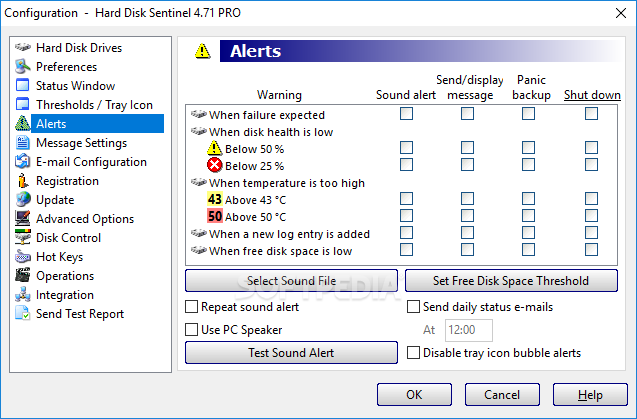The width and height of the screenshot is (637, 419).
Task: Select the Integration section
Action: [x=65, y=295]
